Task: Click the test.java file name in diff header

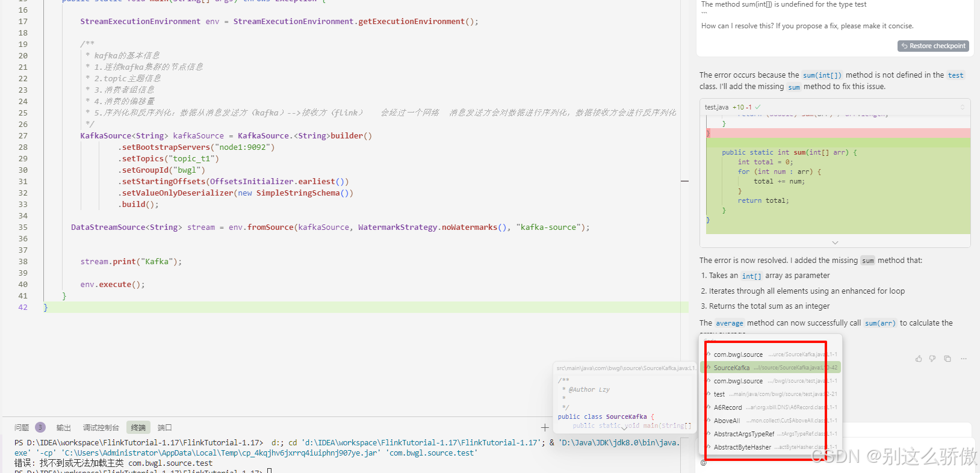Action: [716, 107]
